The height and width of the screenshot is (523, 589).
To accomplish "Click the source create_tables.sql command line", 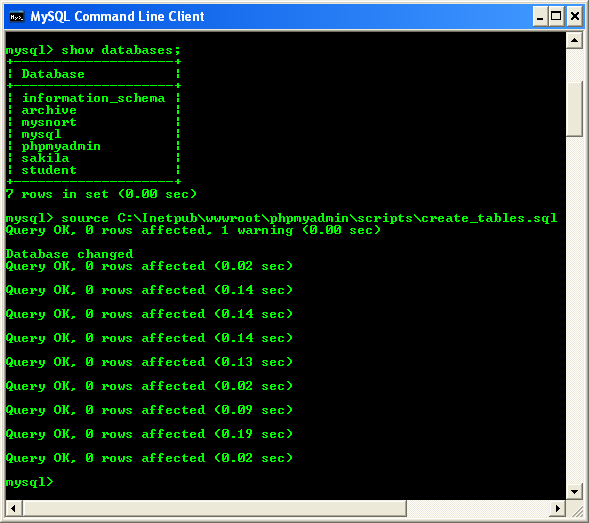I will [281, 218].
